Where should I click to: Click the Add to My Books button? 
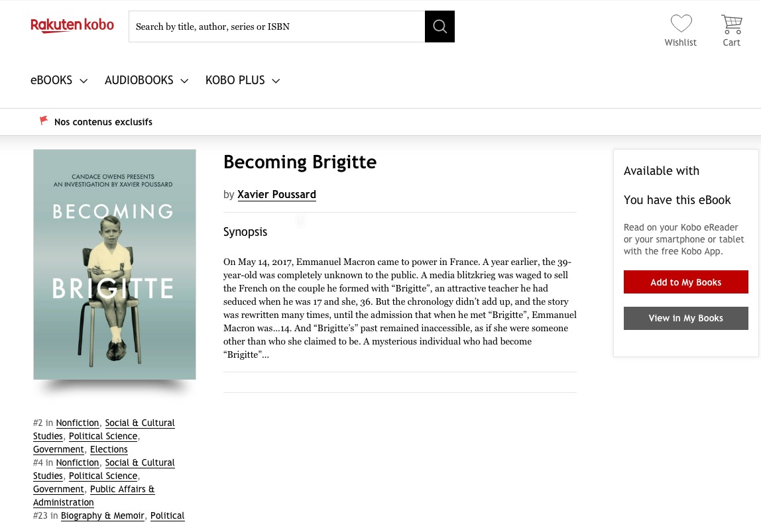pos(686,282)
